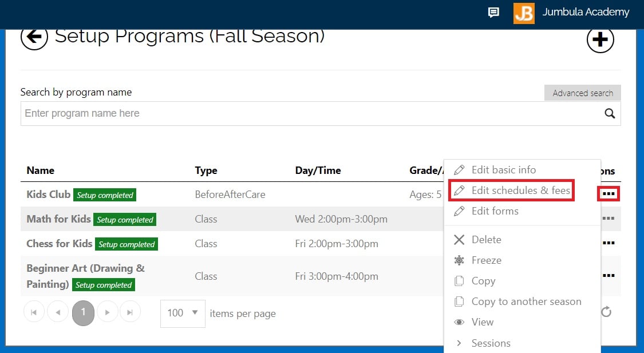Click the X icon beside Delete
This screenshot has width=644, height=353.
[x=459, y=240]
